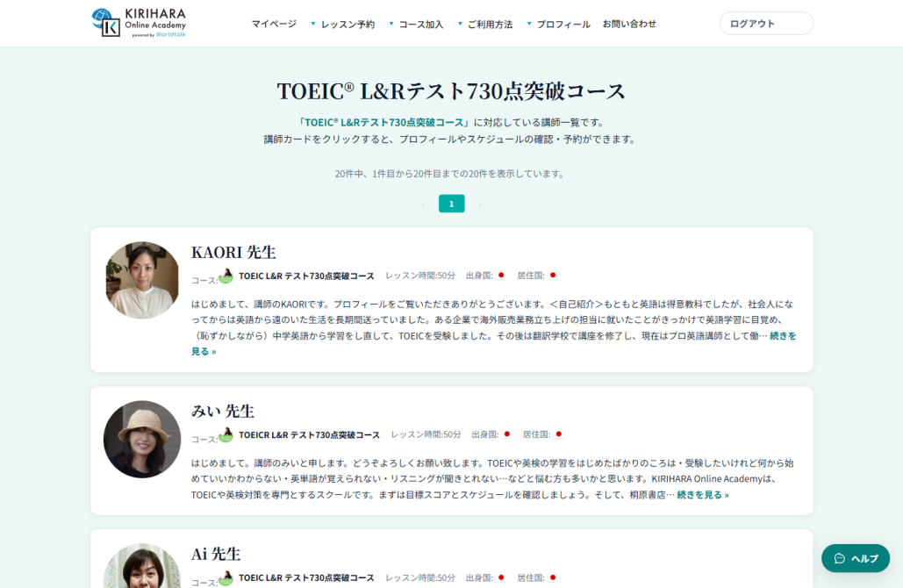Click the KAORI 先生 name heading
The height and width of the screenshot is (588, 903).
233,252
